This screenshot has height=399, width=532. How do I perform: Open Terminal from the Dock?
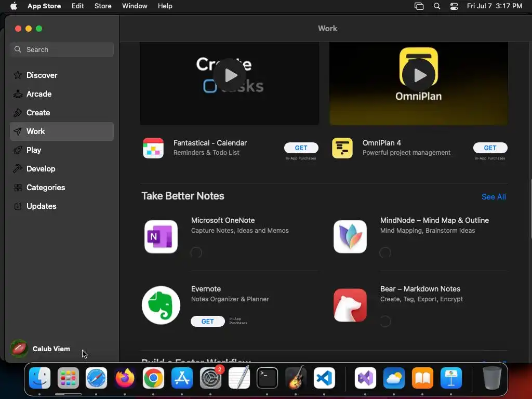pyautogui.click(x=267, y=378)
